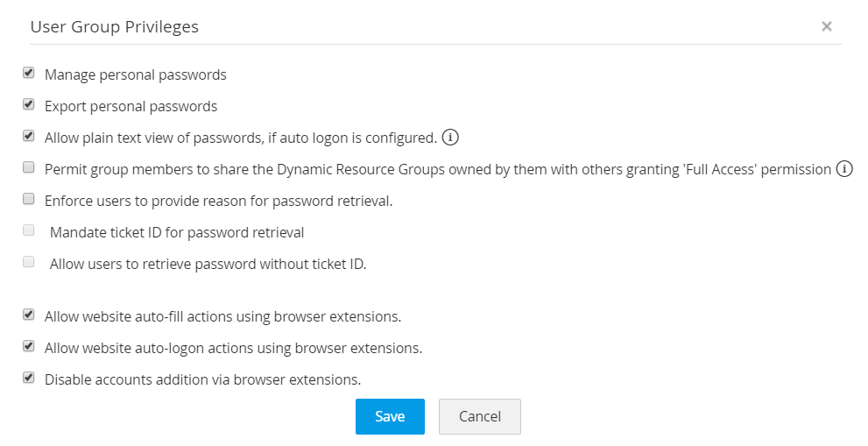Click 'Allow website auto-logon actions' label text
Viewport: 868px width, 446px height.
click(233, 348)
